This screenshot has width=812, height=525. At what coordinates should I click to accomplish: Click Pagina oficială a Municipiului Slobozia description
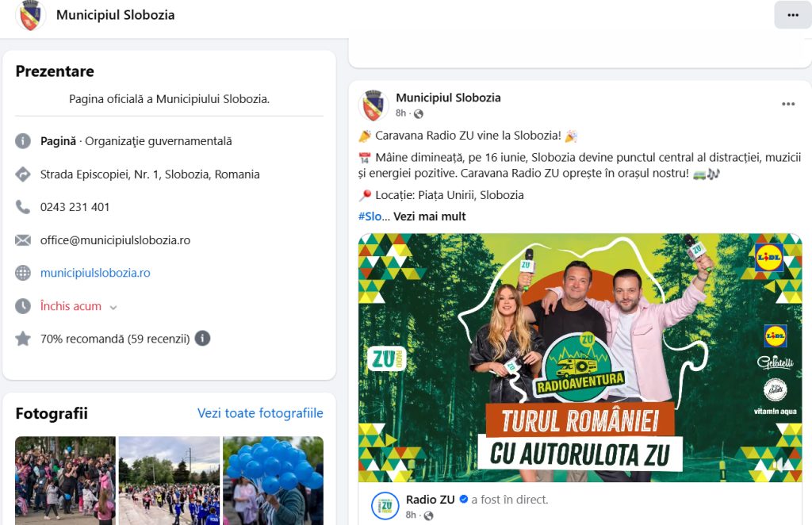170,99
